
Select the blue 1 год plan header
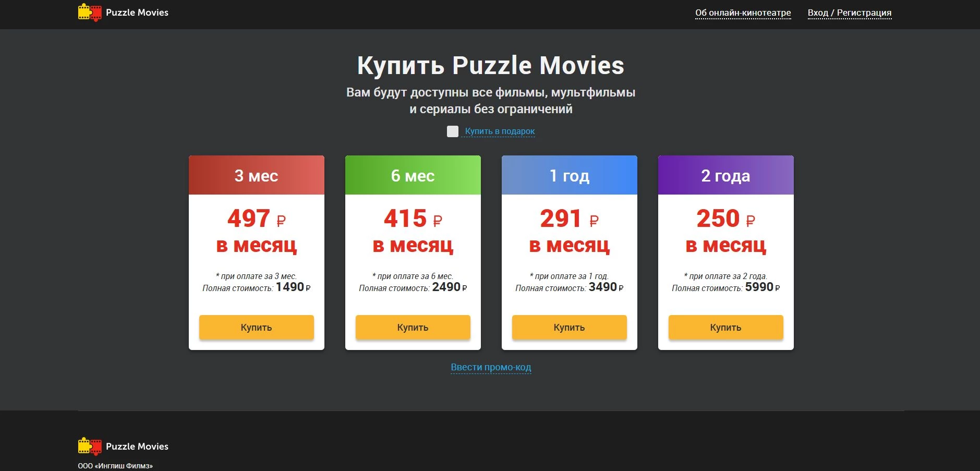(568, 175)
